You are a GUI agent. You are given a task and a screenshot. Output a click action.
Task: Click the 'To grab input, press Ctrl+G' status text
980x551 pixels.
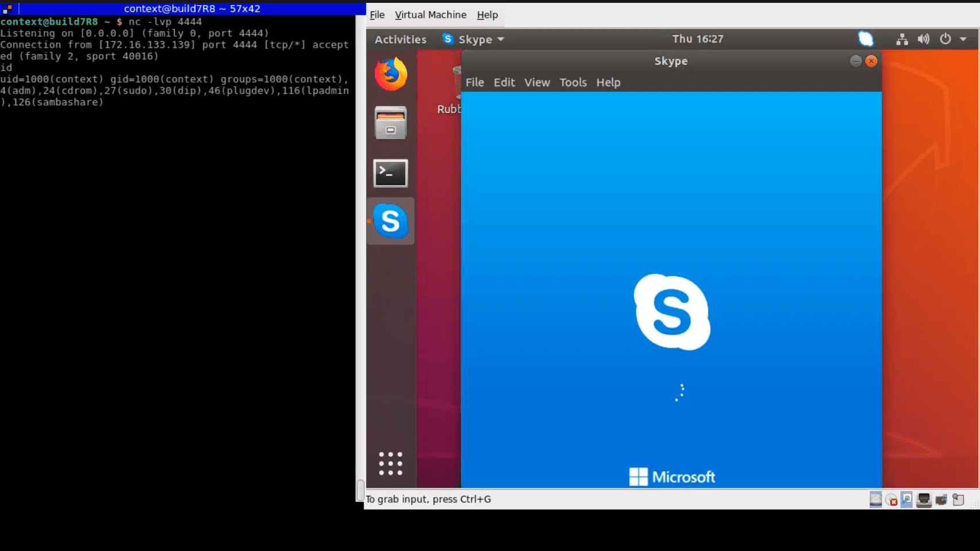coord(429,499)
